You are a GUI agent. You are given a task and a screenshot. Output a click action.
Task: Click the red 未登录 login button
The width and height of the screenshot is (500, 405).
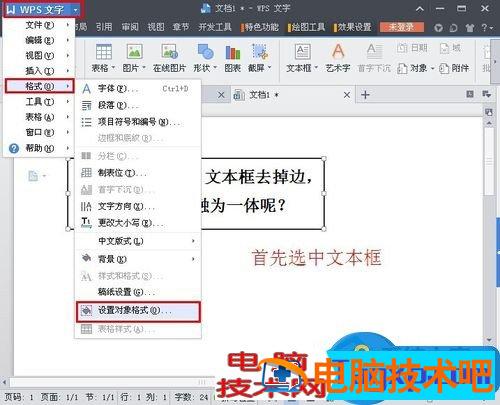pyautogui.click(x=402, y=27)
